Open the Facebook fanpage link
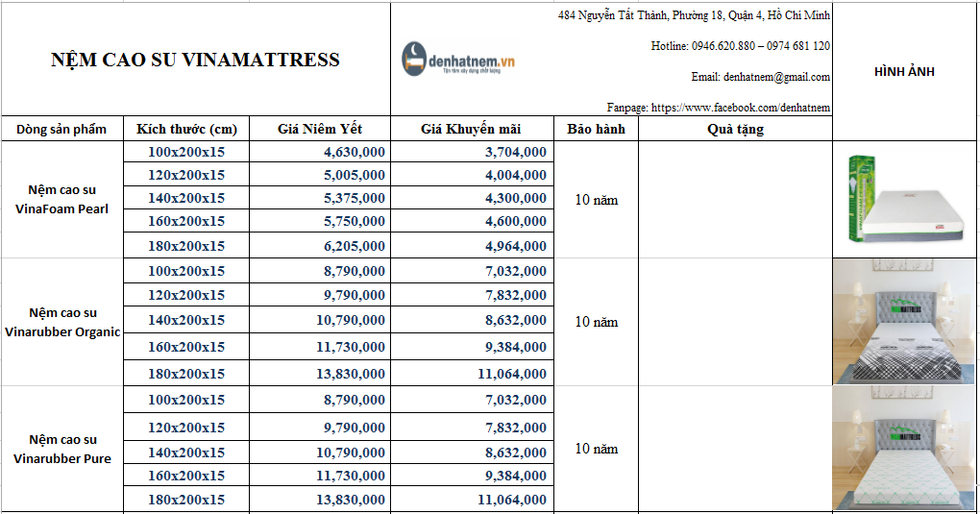Screen dimensions: 980x514 click(741, 108)
